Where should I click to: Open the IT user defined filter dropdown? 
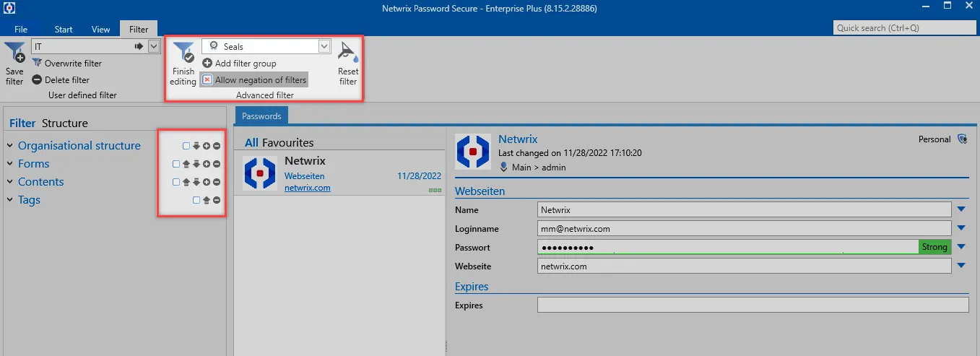(x=153, y=46)
